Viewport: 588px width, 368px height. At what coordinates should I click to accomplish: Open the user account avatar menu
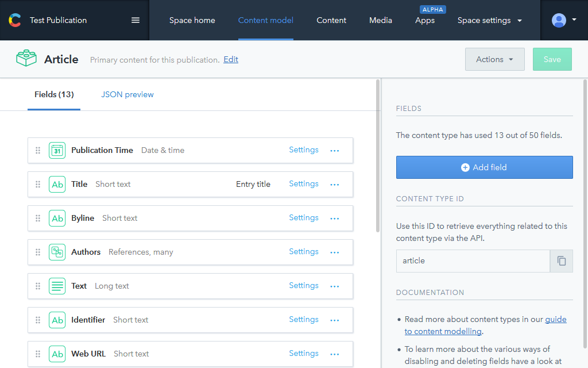tap(564, 20)
